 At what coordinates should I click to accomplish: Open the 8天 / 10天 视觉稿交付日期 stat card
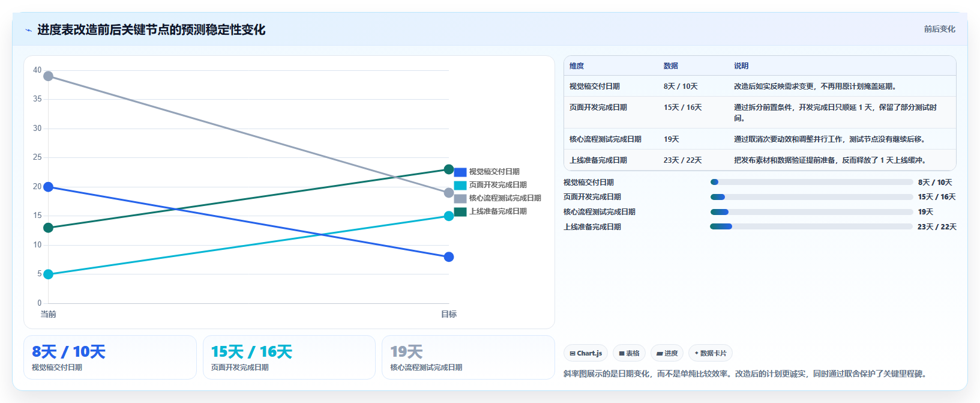coord(110,357)
